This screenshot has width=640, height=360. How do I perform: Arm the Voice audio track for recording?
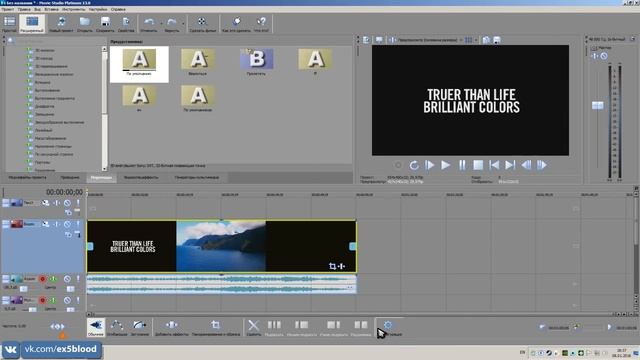pos(42,279)
